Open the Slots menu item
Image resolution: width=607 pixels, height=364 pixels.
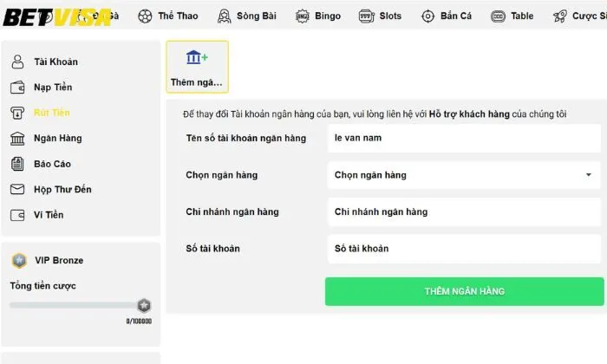380,16
